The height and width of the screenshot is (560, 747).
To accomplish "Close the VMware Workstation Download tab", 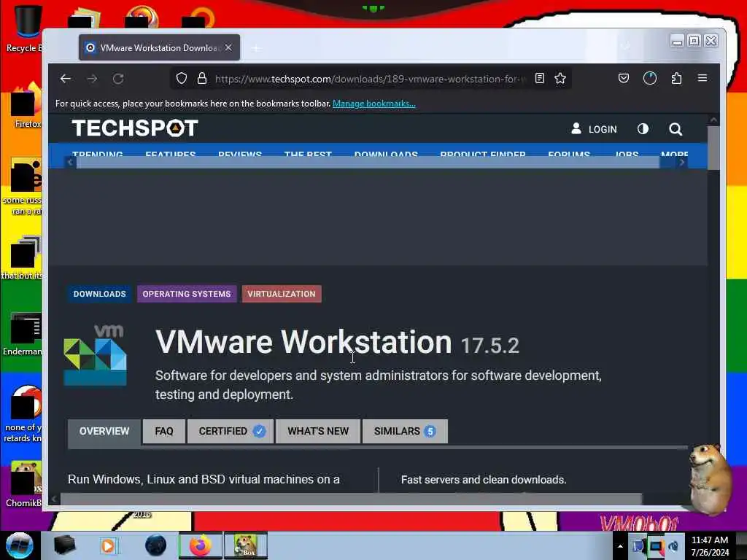I will click(228, 47).
